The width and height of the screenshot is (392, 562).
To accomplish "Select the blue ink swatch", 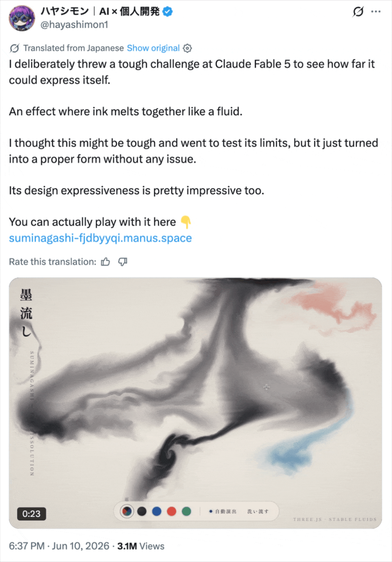I will 157,511.
